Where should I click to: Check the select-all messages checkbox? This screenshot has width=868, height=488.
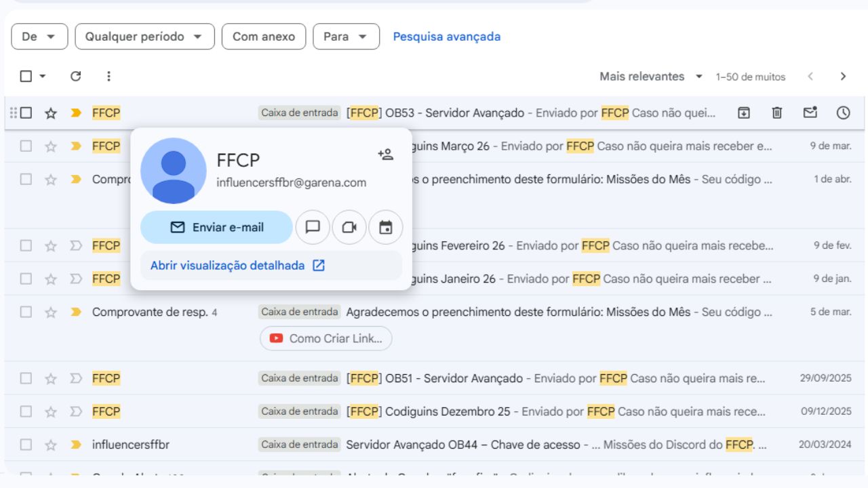(x=25, y=76)
